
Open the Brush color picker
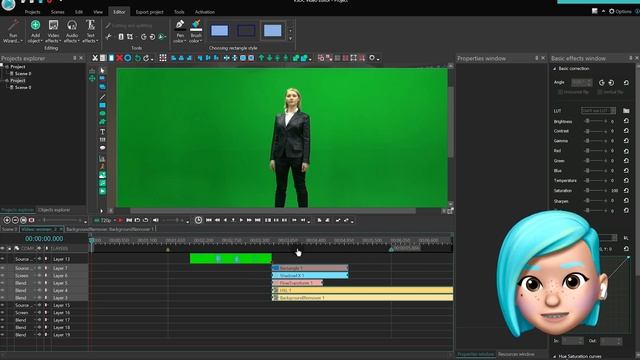[196, 31]
